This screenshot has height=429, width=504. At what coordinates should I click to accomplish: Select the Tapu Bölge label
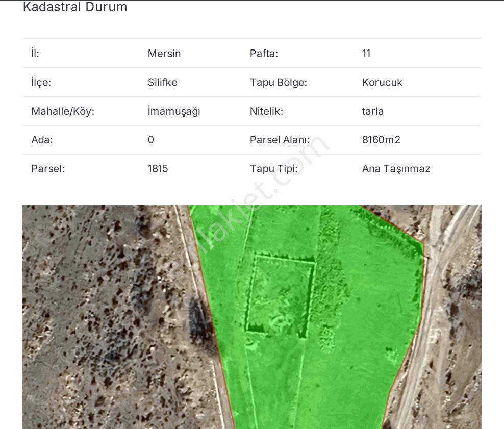[279, 82]
